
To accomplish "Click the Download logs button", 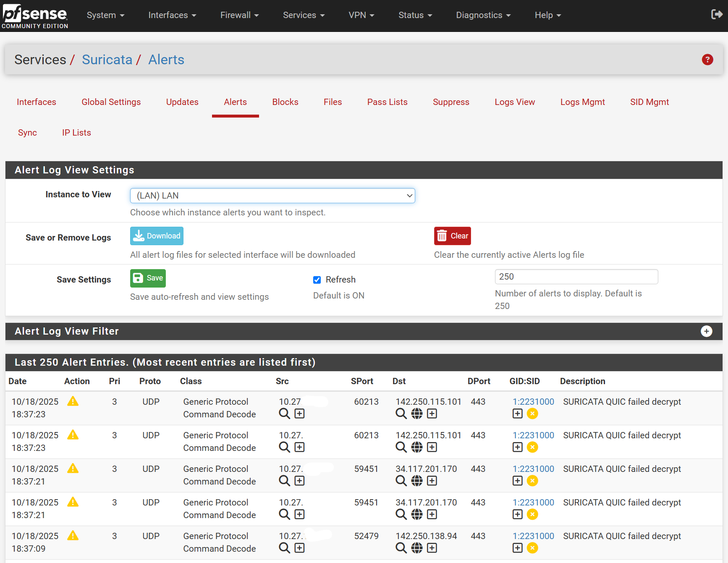I will (157, 236).
